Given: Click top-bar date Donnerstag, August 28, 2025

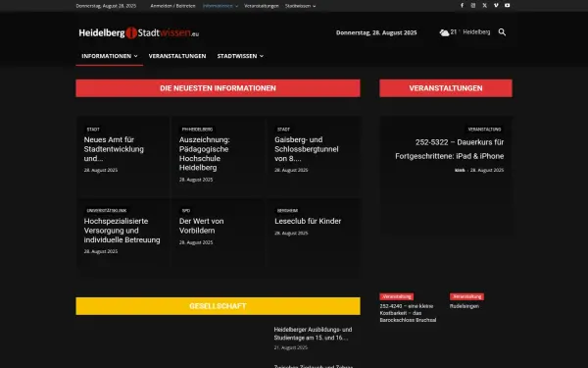Looking at the screenshot, I should (x=106, y=6).
